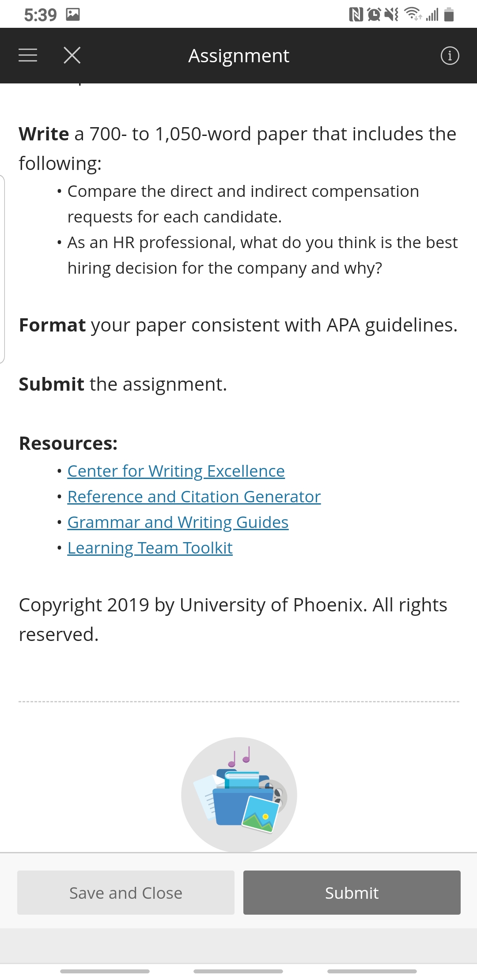Open Reference and Citation Generator link
477x980 pixels.
(x=194, y=497)
